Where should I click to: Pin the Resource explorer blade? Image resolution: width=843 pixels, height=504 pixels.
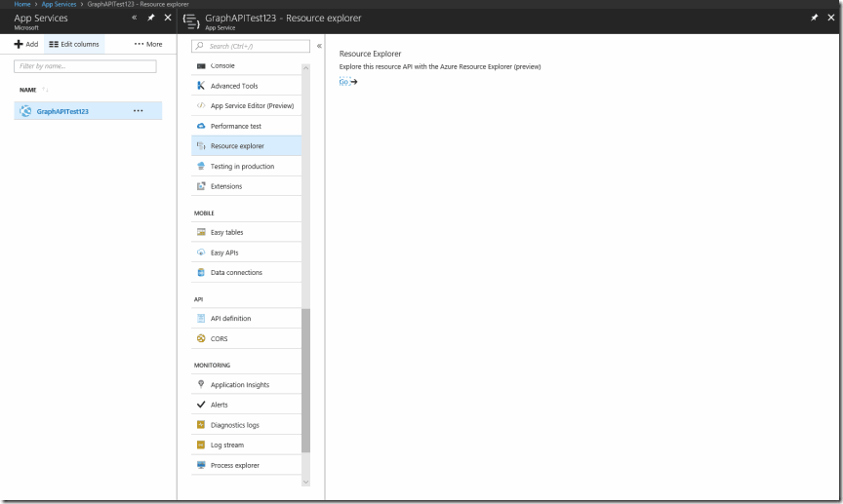(x=815, y=18)
